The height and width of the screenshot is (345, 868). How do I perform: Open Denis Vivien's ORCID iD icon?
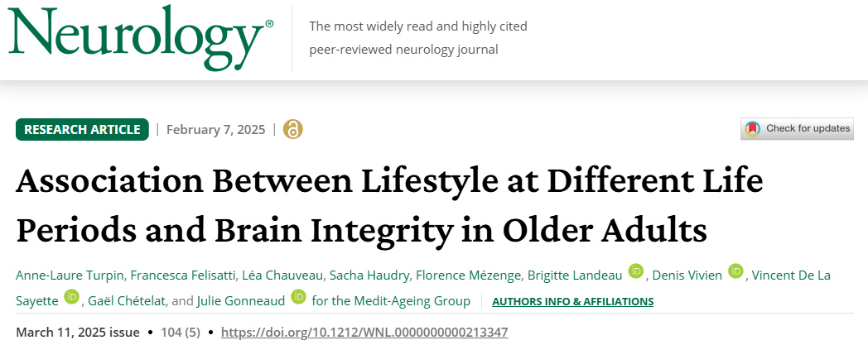(735, 271)
